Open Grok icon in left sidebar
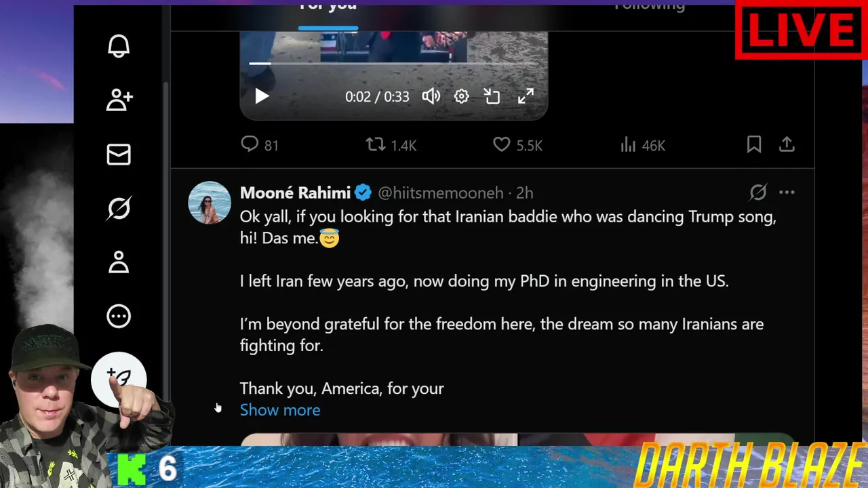This screenshot has height=488, width=868. click(x=119, y=208)
